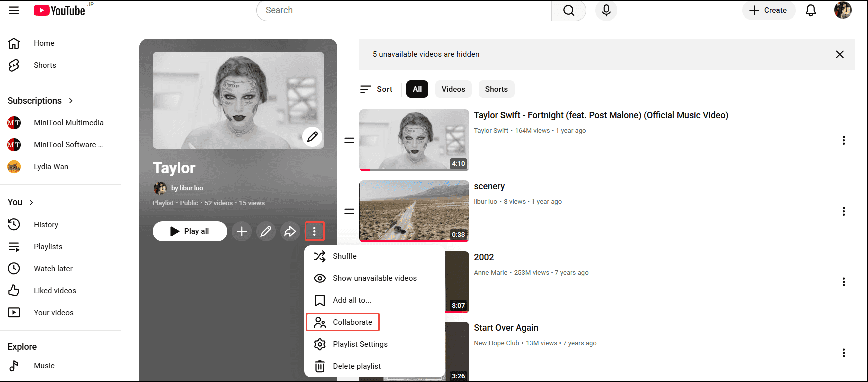This screenshot has width=868, height=382.
Task: Open Start Over Again video title
Action: [506, 328]
